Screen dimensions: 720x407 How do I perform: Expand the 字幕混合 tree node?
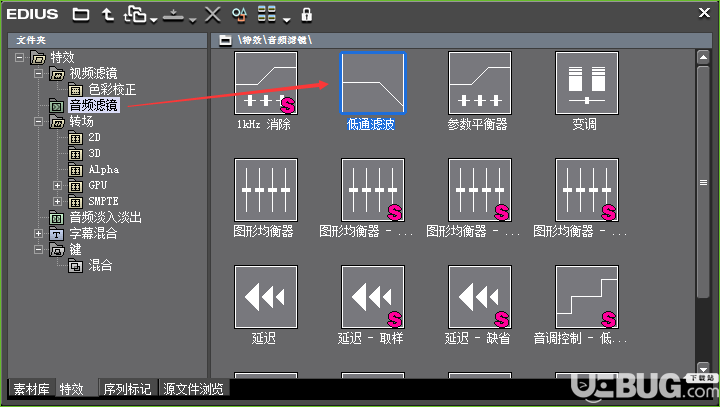point(39,234)
